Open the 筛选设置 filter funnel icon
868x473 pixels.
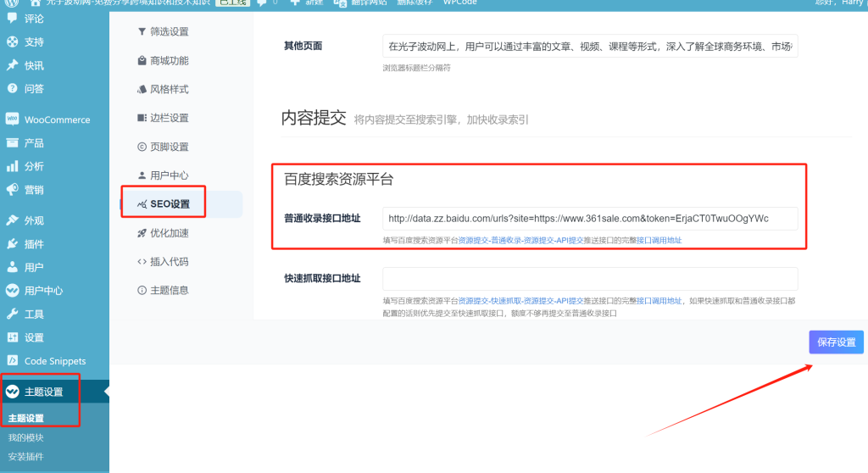tap(142, 31)
